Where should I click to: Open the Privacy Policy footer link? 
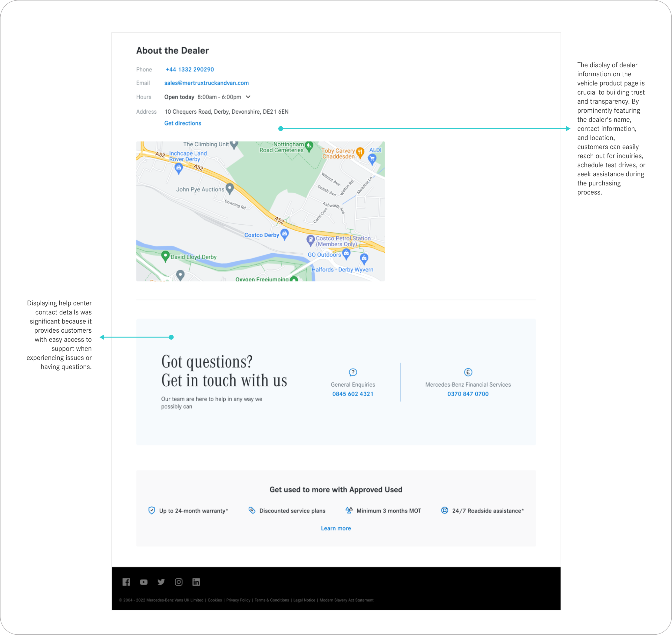(x=238, y=600)
